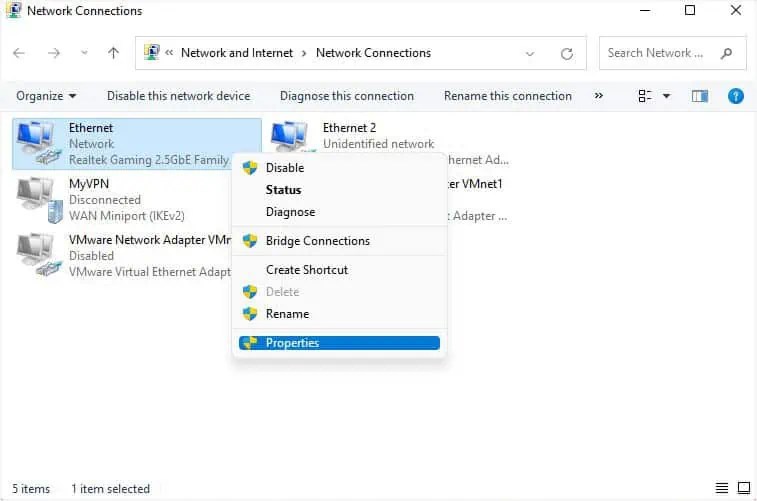Click 'Diagnose this connection' toolbar command
Screen dimensions: 757x501
pyautogui.click(x=347, y=96)
